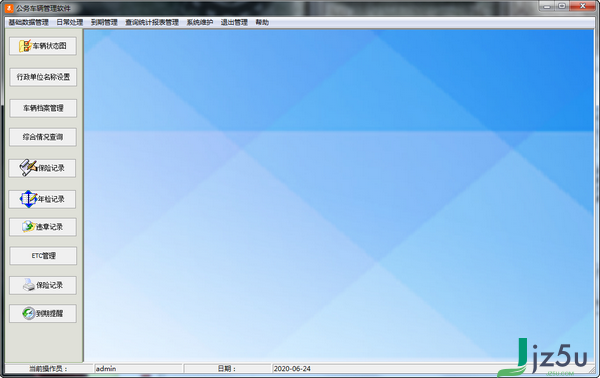Open the 日常处理 menu
The image size is (600, 378).
coord(70,23)
